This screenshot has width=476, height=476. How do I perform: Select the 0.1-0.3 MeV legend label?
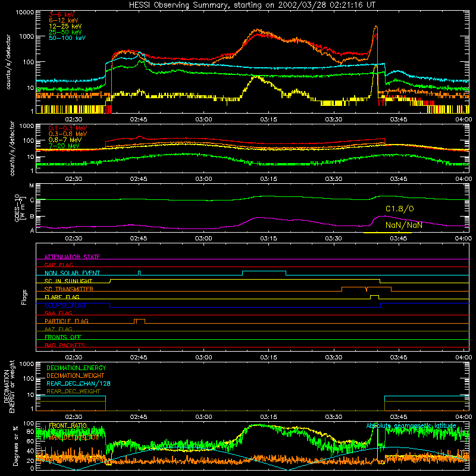click(68, 129)
